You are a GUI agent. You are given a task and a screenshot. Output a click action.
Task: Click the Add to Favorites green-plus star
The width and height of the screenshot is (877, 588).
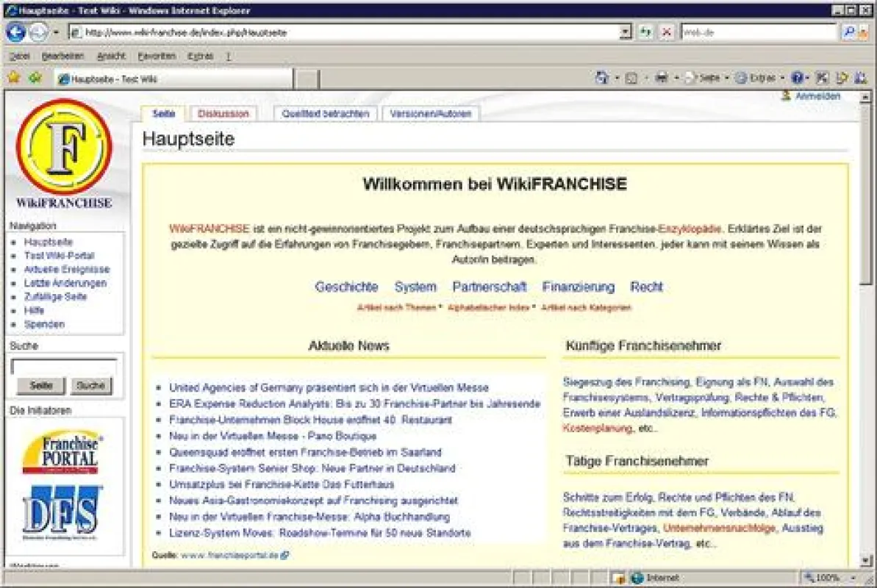pos(35,78)
